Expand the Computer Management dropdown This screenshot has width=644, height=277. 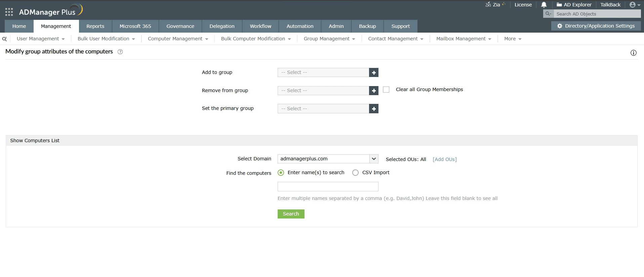coord(178,39)
